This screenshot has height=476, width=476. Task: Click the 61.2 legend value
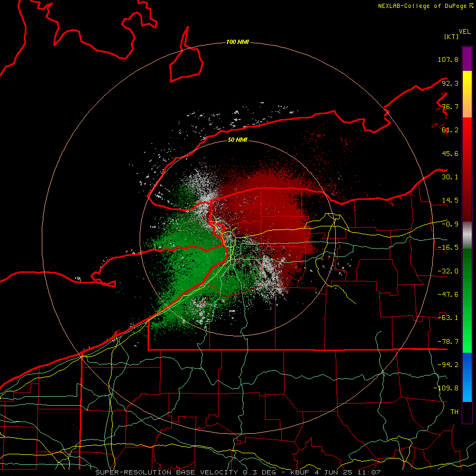click(x=450, y=130)
